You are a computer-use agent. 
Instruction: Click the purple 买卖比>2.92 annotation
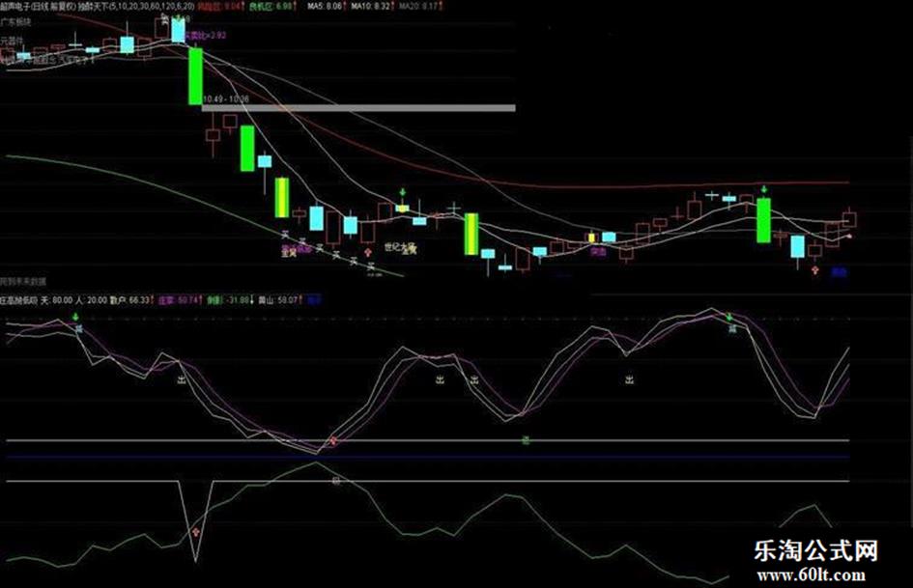click(x=205, y=35)
